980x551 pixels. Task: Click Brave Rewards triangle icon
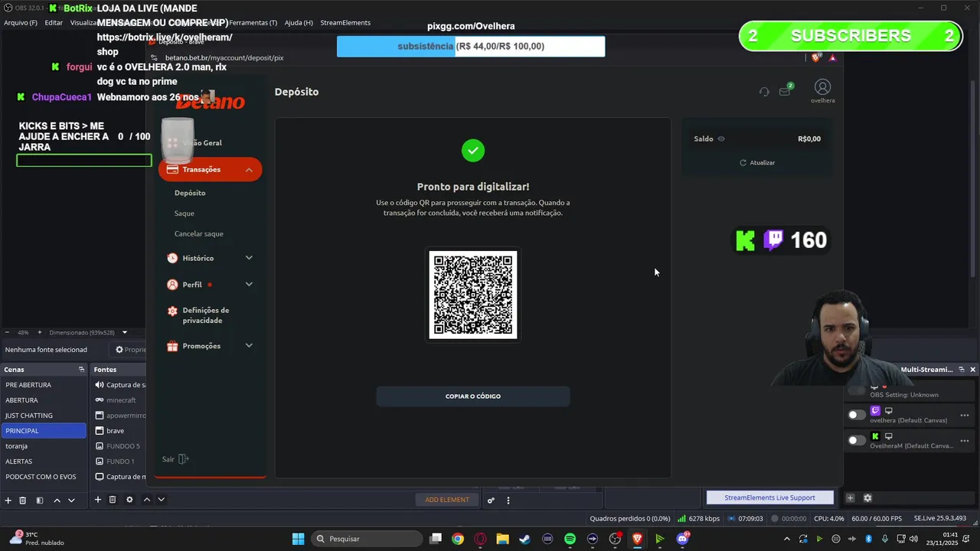pyautogui.click(x=832, y=57)
